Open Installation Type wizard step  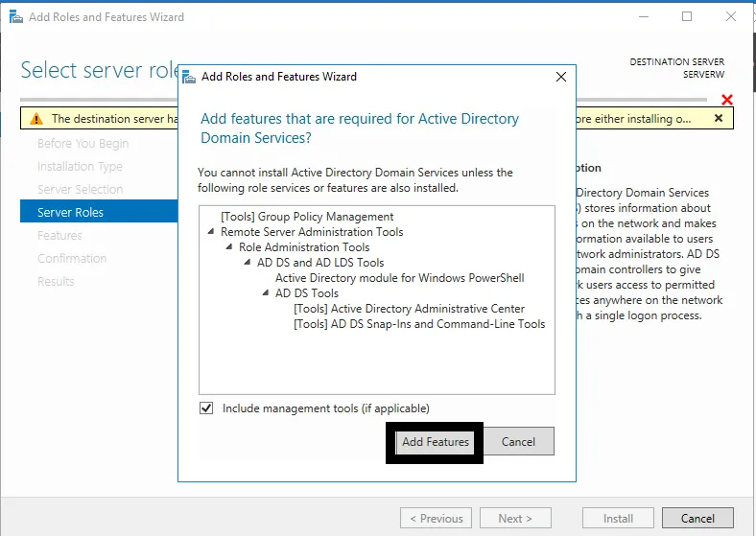[x=80, y=166]
